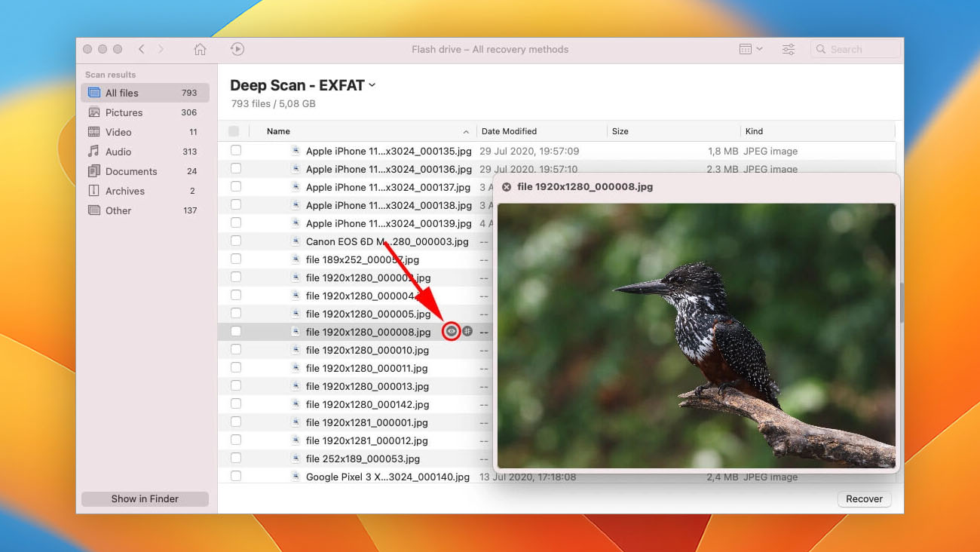Select Apple iPhone 11...x3024_000138.jpg row
This screenshot has height=552, width=980.
[355, 205]
